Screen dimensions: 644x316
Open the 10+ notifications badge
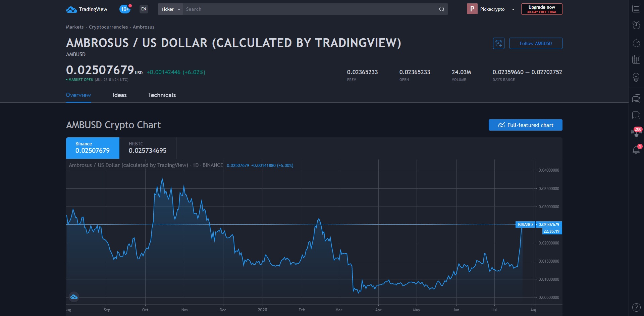coord(125,9)
